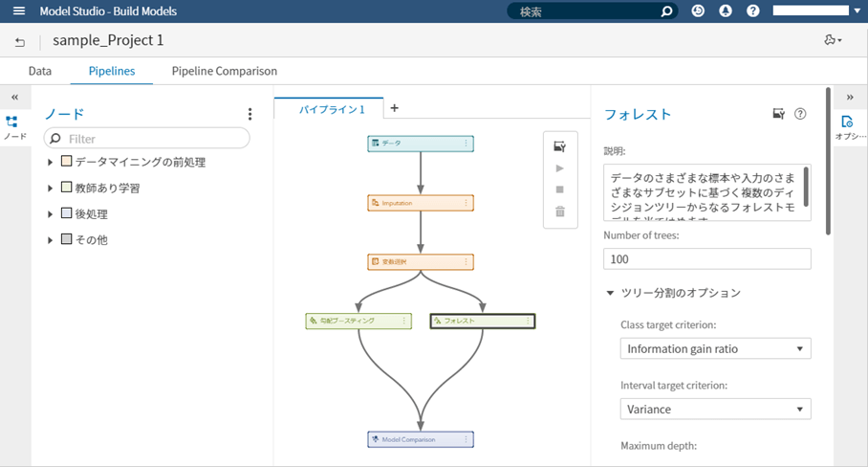
Task: Check the 後処理 checkbox
Action: pos(67,213)
